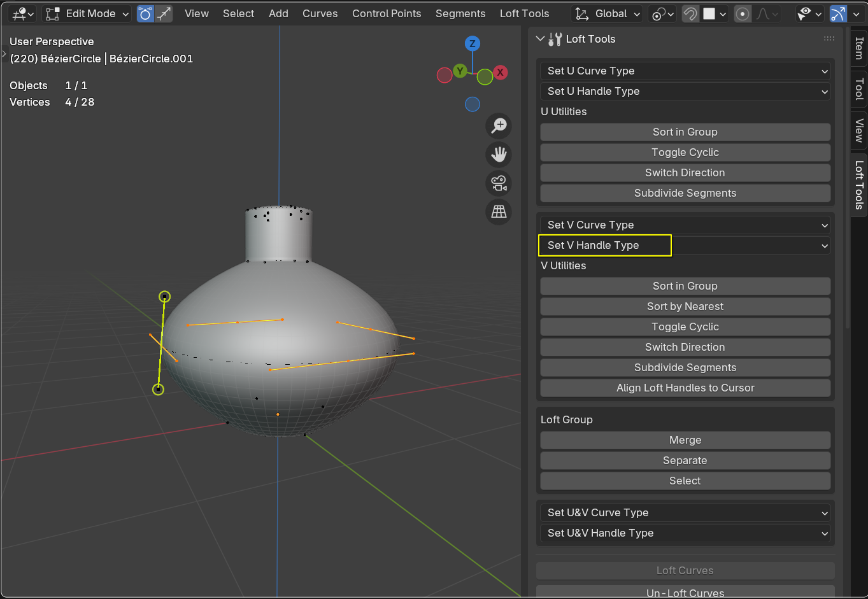Click the red X axis gizmo circle
Viewport: 868px width, 599px height.
pos(501,73)
